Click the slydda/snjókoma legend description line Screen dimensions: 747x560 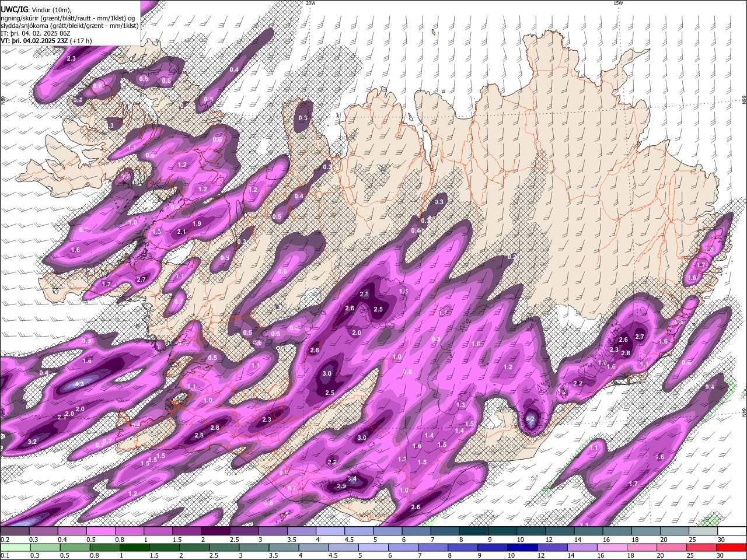[x=69, y=26]
